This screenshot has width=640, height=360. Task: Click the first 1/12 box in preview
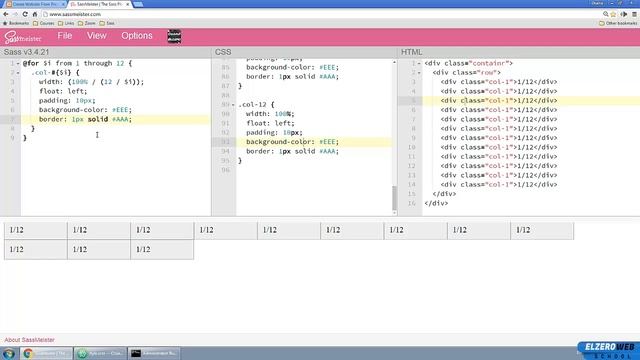36,230
